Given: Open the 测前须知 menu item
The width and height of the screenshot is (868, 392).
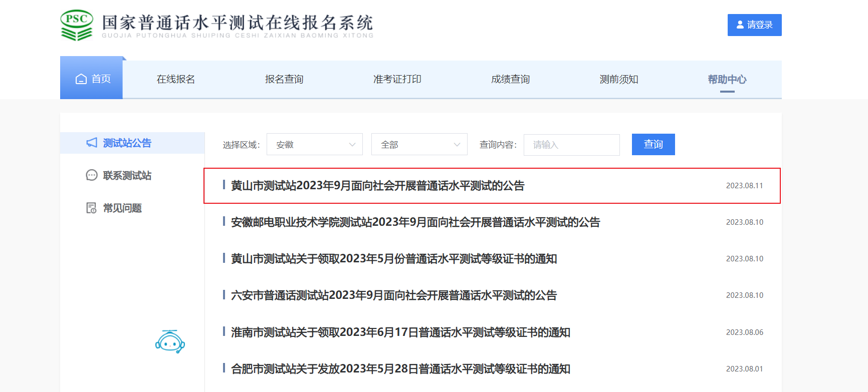Looking at the screenshot, I should tap(619, 79).
